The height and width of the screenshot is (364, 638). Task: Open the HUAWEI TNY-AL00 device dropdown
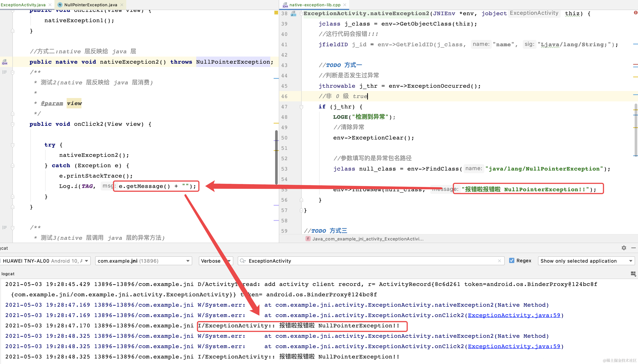click(x=45, y=261)
